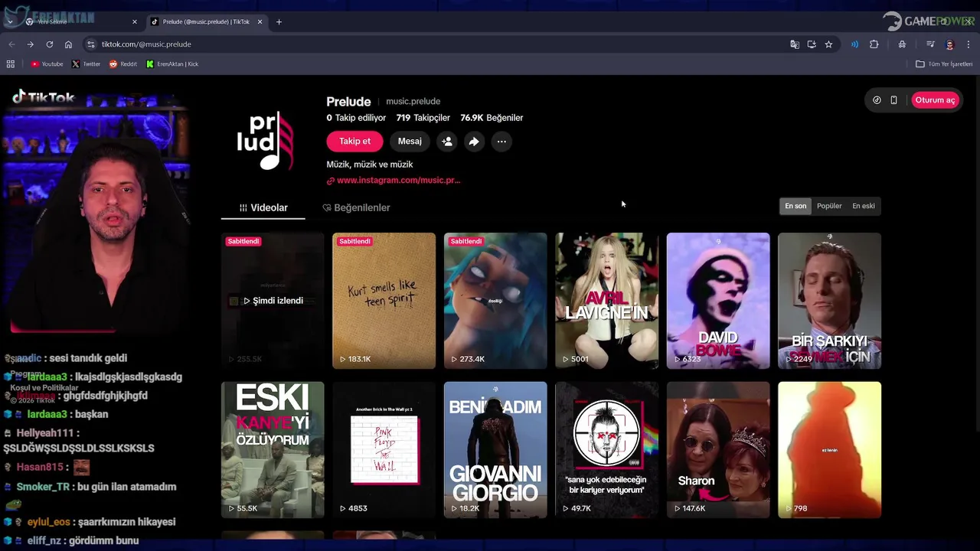
Task: Open the Kurt smells like teen spirit video
Action: click(x=384, y=301)
